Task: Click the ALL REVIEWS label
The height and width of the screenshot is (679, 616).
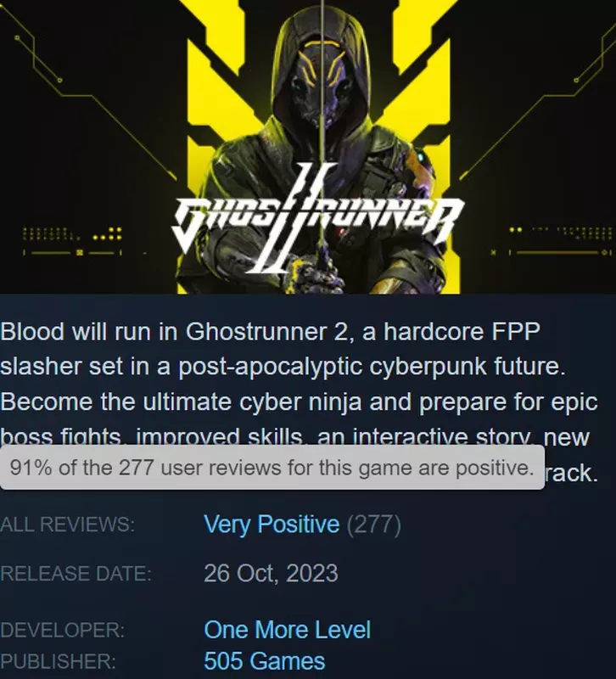Action: pyautogui.click(x=68, y=525)
